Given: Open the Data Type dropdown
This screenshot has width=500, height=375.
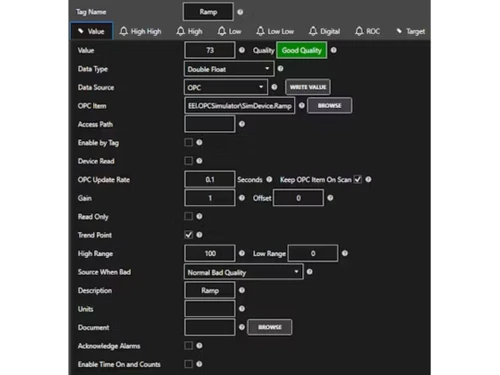Looking at the screenshot, I should coord(229,69).
